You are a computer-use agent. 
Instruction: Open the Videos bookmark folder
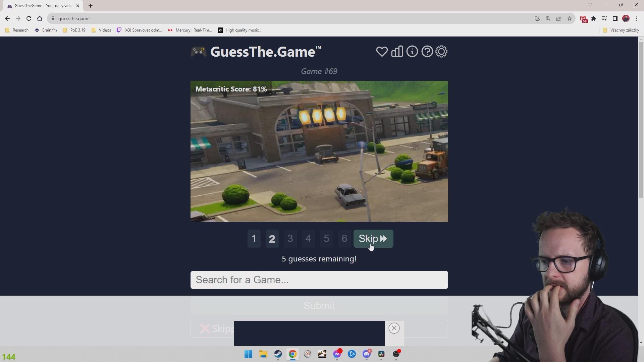(x=101, y=30)
